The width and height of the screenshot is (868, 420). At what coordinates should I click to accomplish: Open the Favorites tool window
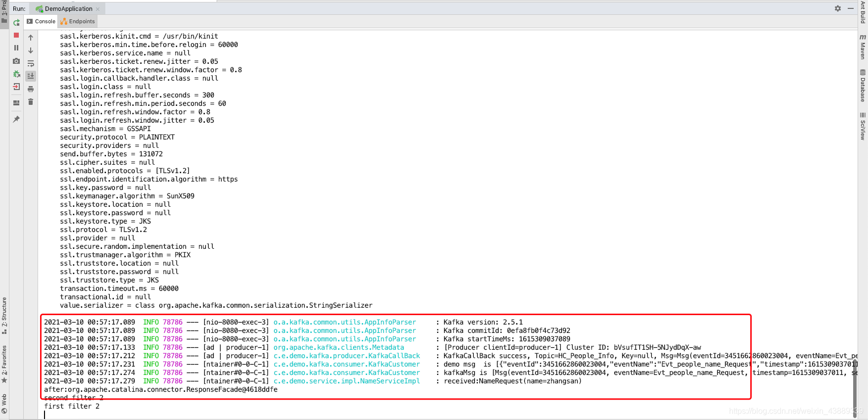4,365
